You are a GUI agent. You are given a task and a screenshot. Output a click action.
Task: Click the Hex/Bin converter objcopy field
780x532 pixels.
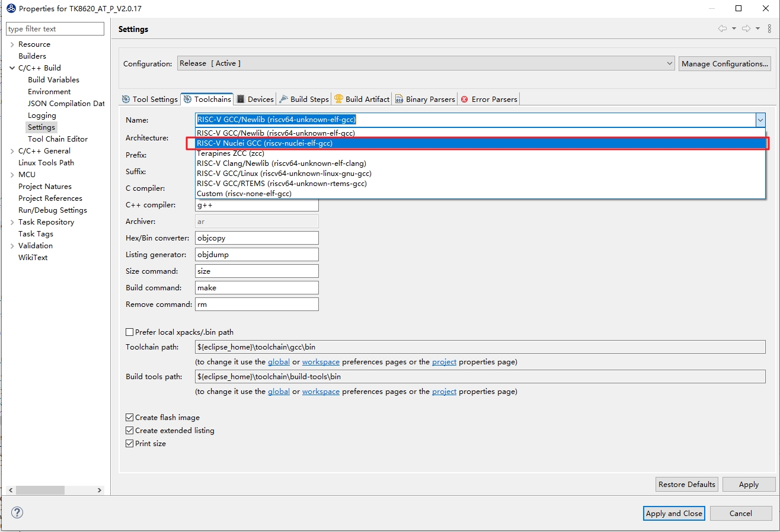coord(257,238)
